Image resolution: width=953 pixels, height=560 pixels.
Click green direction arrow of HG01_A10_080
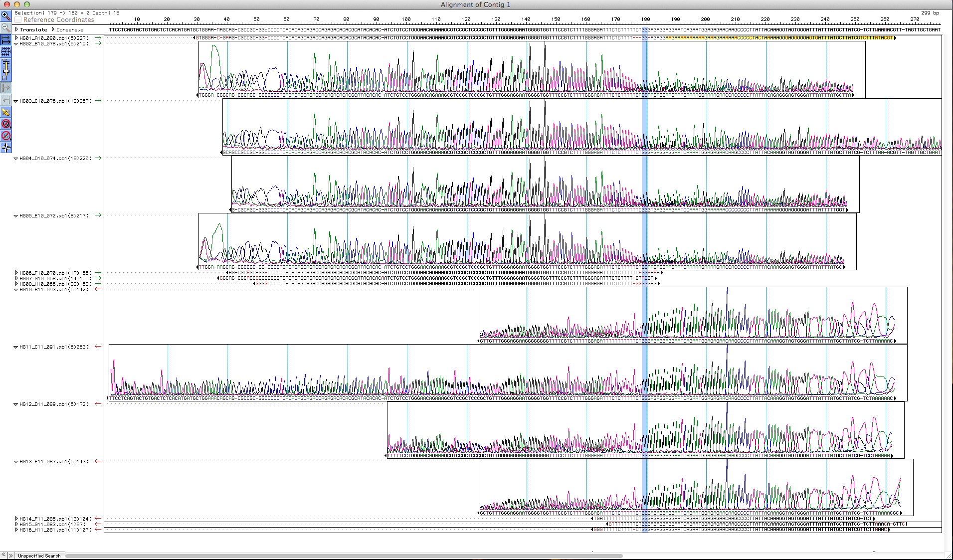pyautogui.click(x=98, y=38)
